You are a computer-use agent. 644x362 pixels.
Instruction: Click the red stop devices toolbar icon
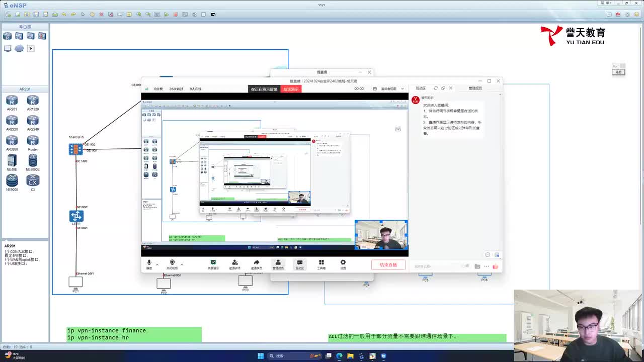176,14
